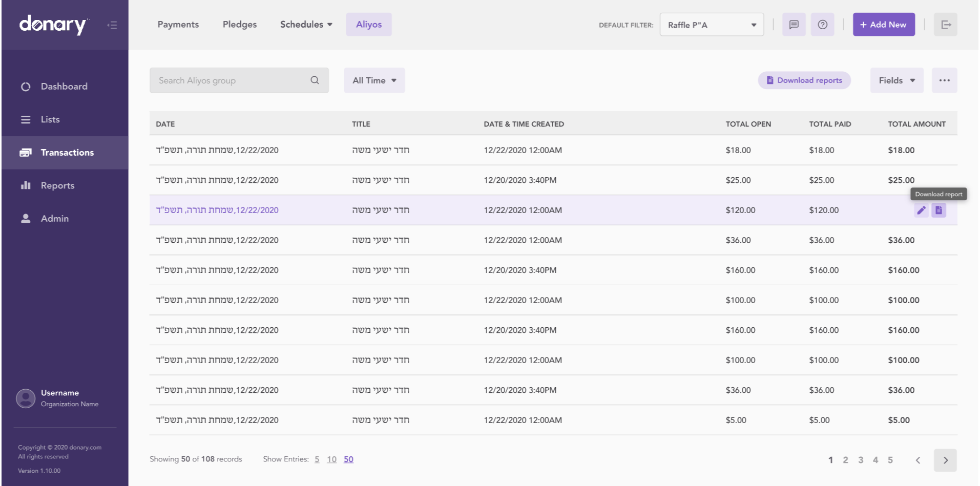
Task: Open the three-dots more options
Action: pos(944,80)
